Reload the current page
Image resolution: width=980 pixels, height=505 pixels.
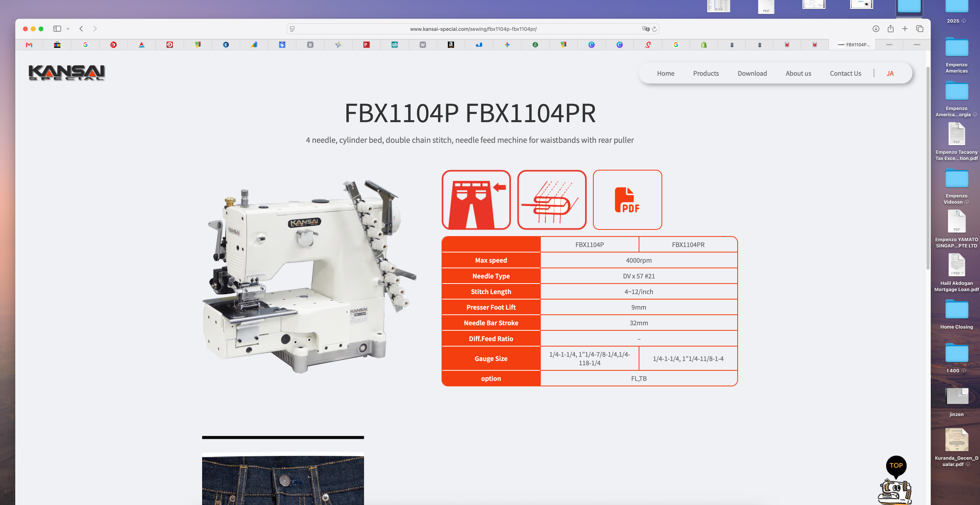654,29
